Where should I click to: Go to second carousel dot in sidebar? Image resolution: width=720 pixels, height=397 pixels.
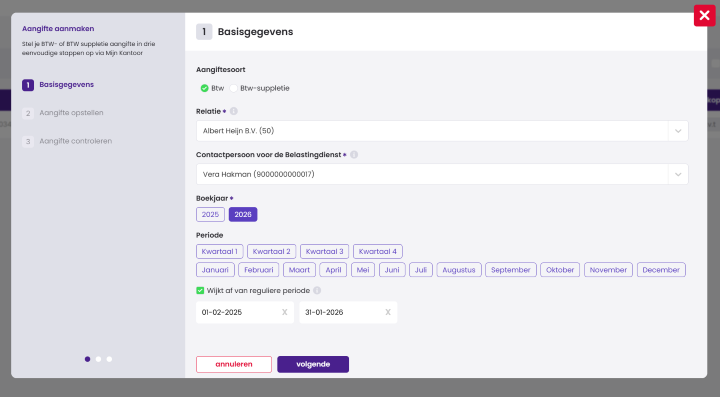click(x=98, y=359)
